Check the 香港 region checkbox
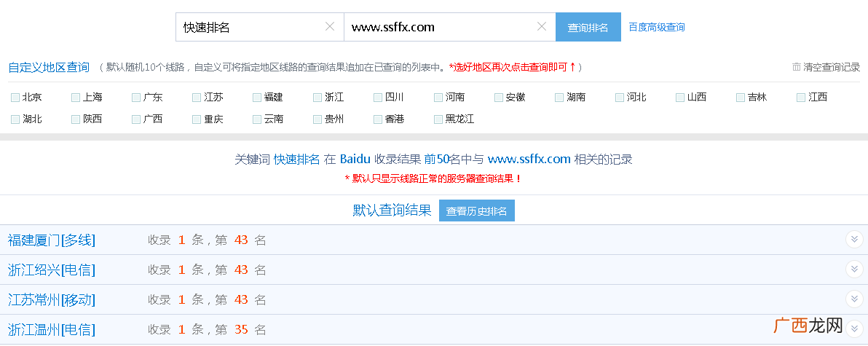Image resolution: width=868 pixels, height=346 pixels. click(x=377, y=119)
